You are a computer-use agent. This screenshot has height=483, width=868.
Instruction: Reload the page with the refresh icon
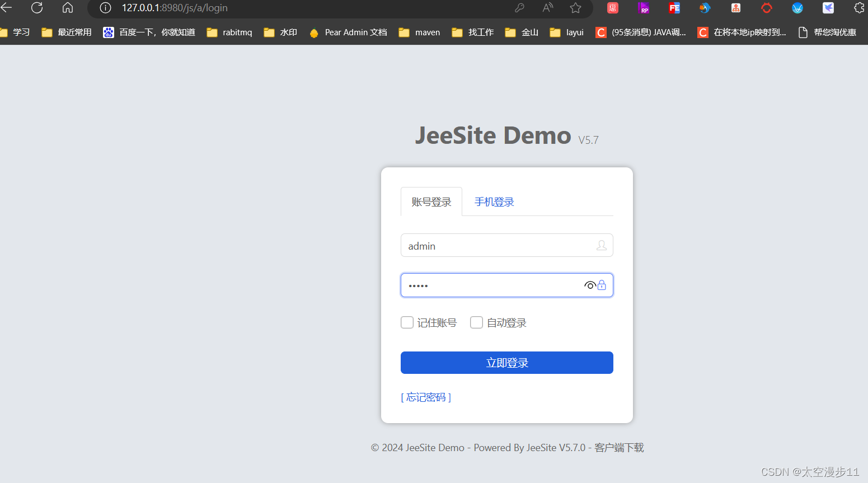(x=37, y=8)
